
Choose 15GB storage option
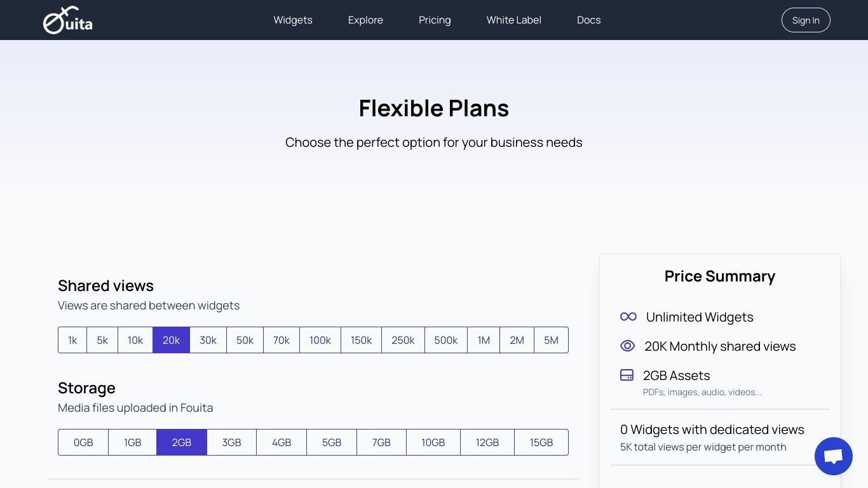pos(541,442)
